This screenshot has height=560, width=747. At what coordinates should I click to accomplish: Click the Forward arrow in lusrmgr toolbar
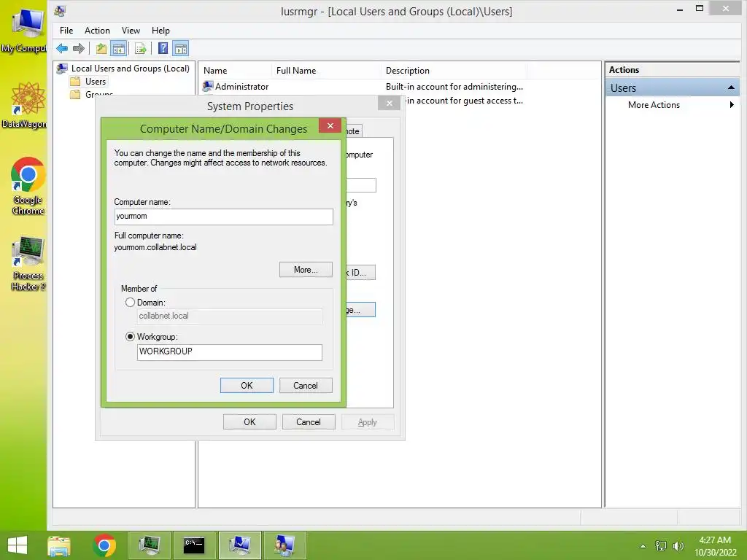coord(79,49)
